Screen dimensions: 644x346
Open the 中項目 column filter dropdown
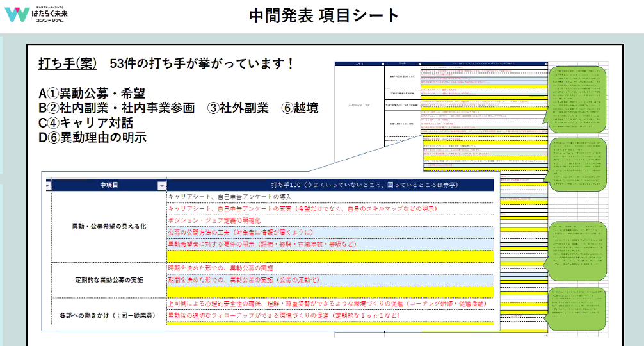(161, 185)
